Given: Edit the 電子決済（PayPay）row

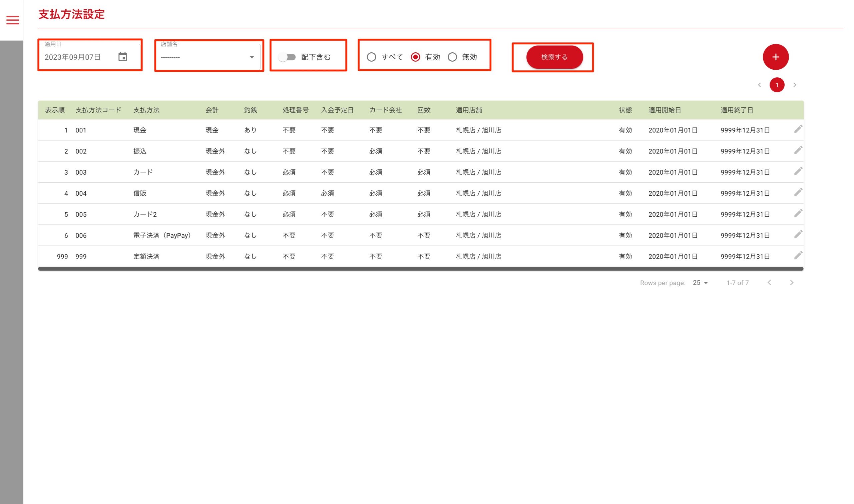Looking at the screenshot, I should click(x=798, y=235).
